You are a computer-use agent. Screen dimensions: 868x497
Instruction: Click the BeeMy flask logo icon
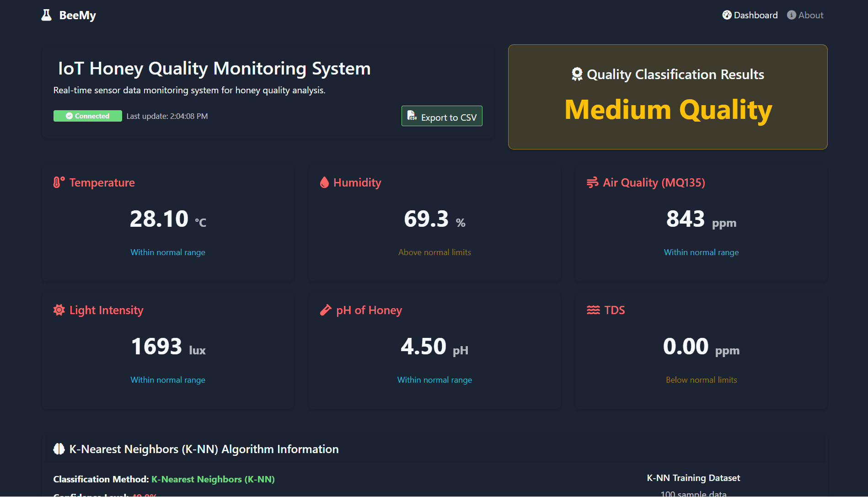click(46, 15)
